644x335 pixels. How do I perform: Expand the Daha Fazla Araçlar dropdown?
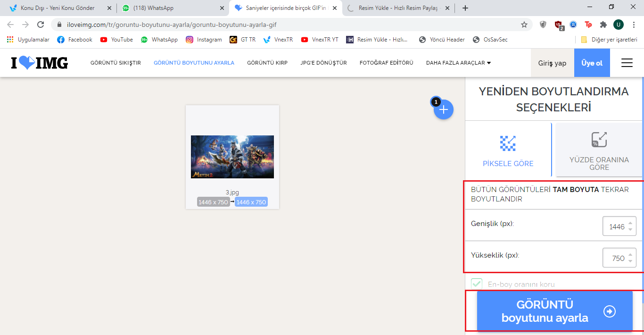(x=458, y=63)
